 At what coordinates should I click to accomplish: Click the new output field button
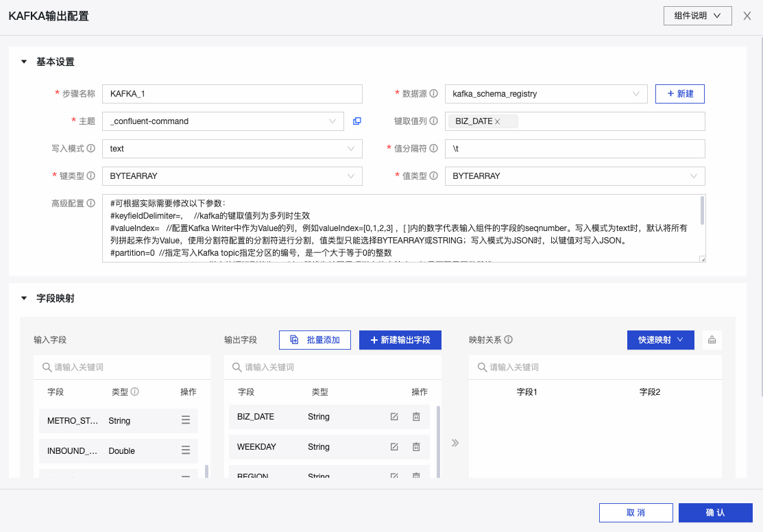coord(400,340)
